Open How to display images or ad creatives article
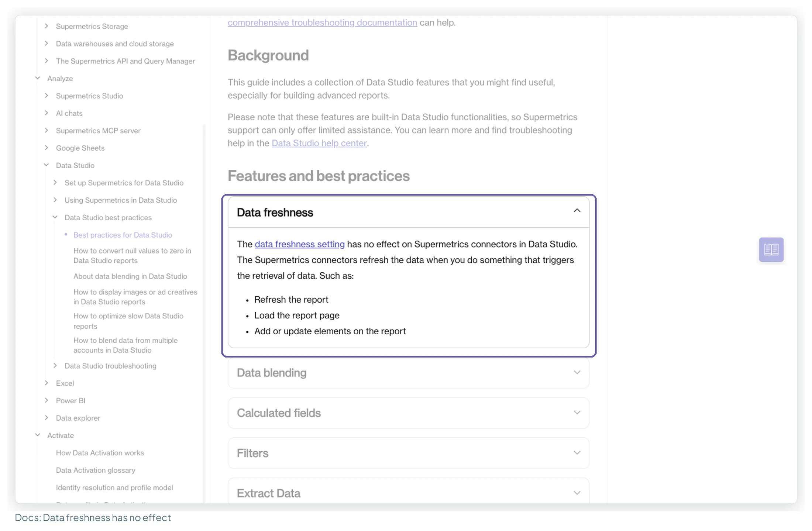 click(135, 297)
